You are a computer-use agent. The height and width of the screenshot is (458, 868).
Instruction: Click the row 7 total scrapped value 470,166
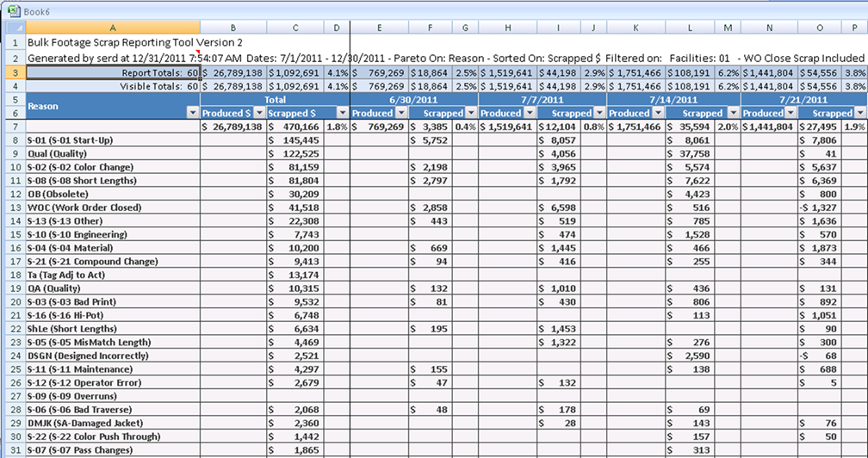(295, 127)
